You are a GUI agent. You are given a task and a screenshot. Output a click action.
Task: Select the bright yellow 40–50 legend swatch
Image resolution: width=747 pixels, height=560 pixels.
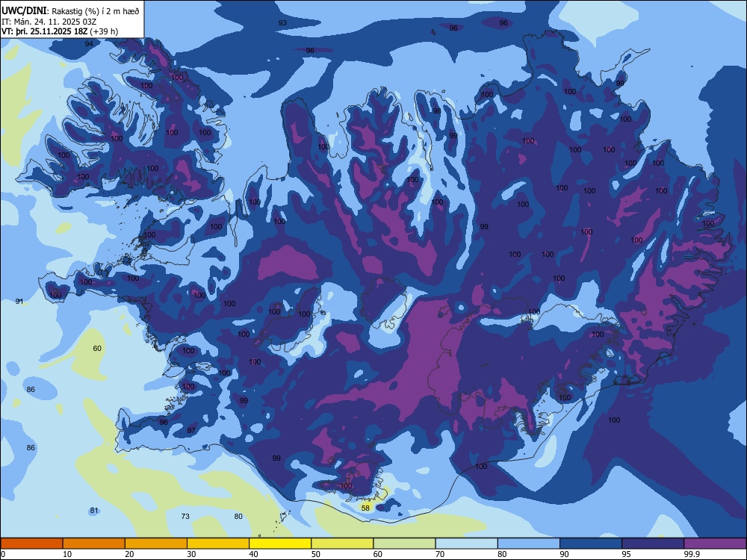(x=280, y=544)
